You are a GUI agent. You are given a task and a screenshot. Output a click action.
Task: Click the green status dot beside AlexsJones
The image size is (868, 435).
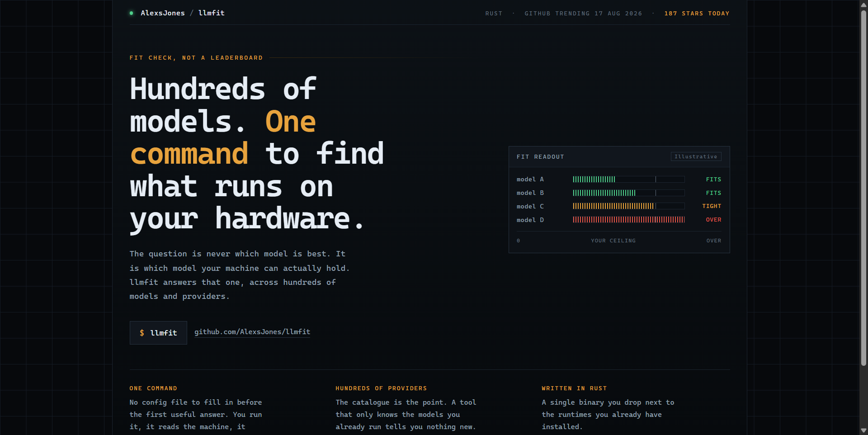(132, 13)
